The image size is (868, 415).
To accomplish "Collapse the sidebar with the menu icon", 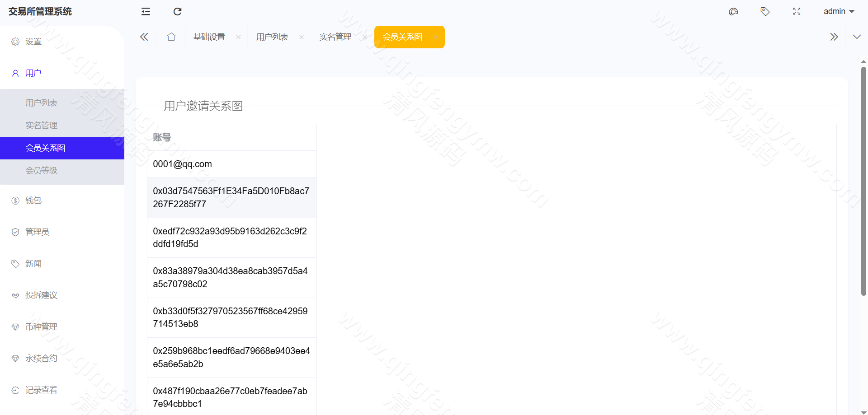I will pyautogui.click(x=146, y=11).
